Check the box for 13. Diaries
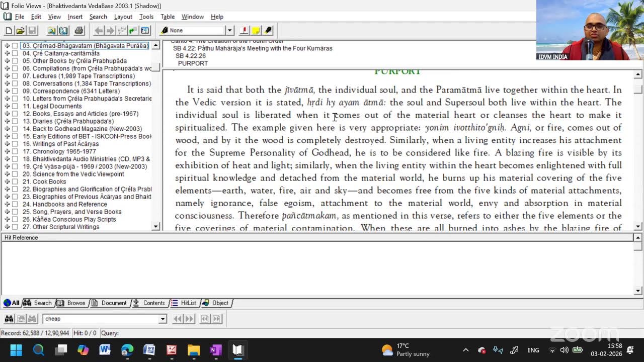Screen dimensions: 644x362 coord(15,121)
